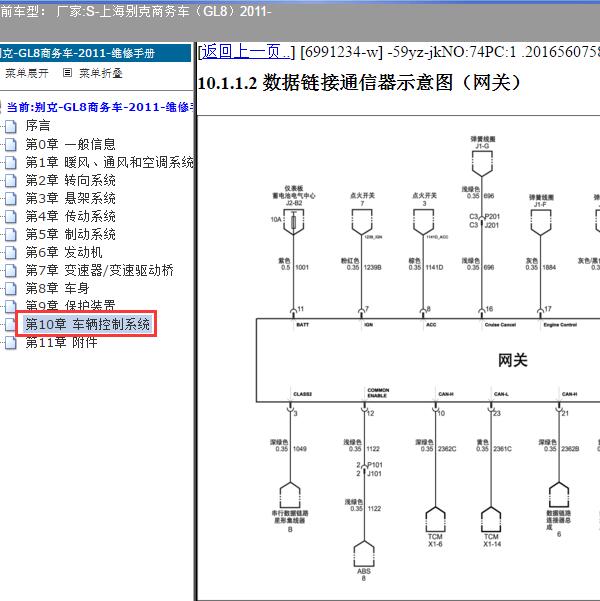Click the 仪表板蓄电池电气中心 J2-B2 label

(x=294, y=195)
